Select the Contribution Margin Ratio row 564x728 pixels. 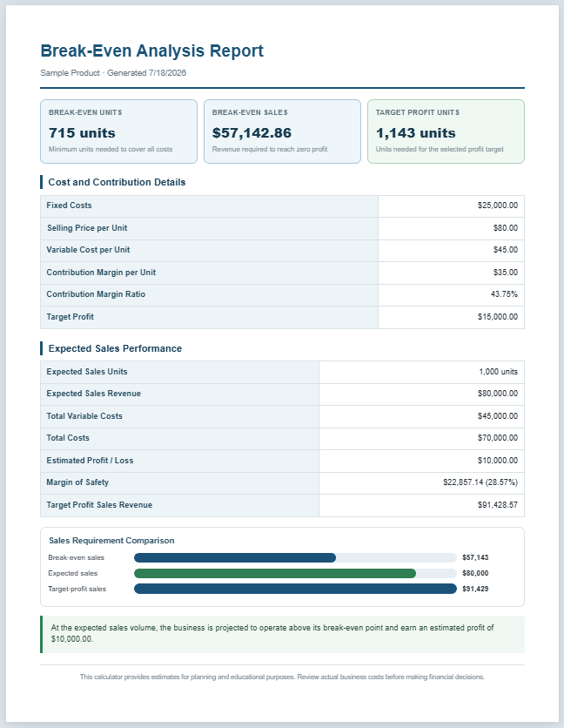coord(282,294)
